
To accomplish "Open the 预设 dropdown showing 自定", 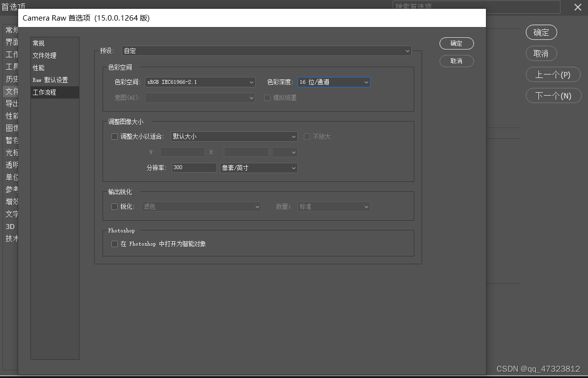I will pos(267,50).
